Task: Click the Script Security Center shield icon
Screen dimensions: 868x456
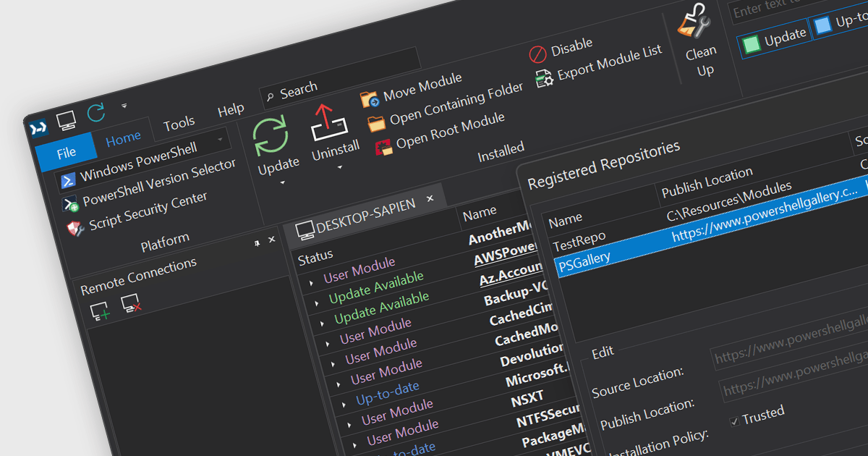Action: (x=76, y=228)
